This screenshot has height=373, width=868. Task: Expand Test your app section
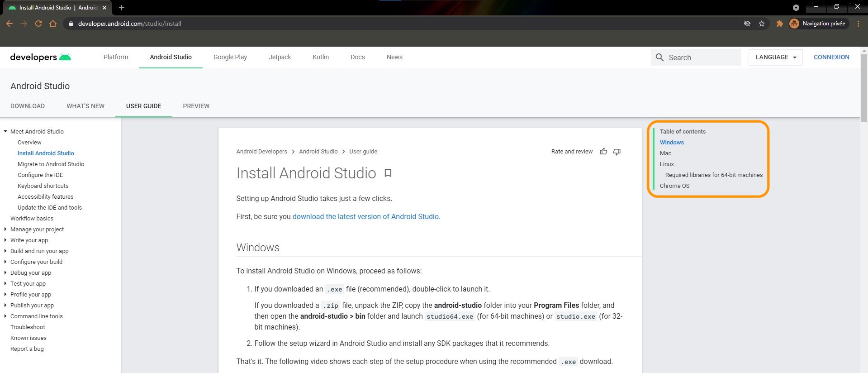tap(5, 283)
